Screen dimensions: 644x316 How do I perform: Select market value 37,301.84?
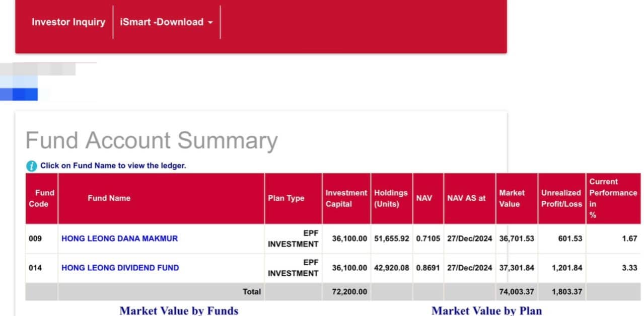tap(517, 268)
